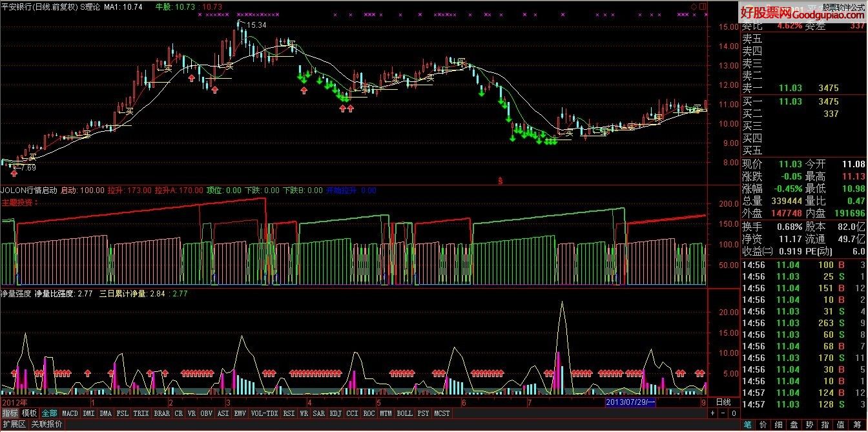Screen dimensions: 868x432
Task: Click the MA1: 10.74 readout
Action: pyautogui.click(x=123, y=6)
